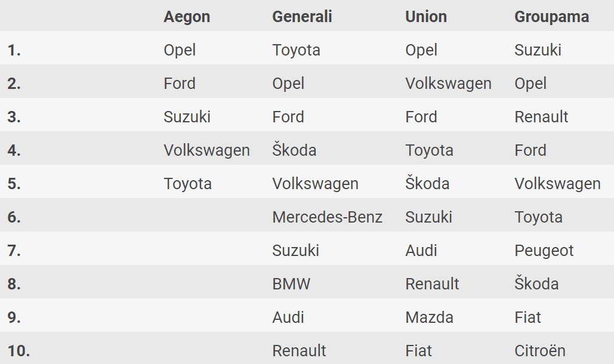Click the Aegon column header
Screen dimensions: 614x364
point(187,17)
